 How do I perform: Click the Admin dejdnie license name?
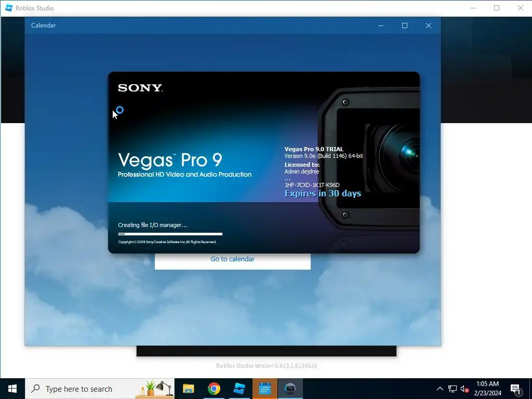point(302,171)
